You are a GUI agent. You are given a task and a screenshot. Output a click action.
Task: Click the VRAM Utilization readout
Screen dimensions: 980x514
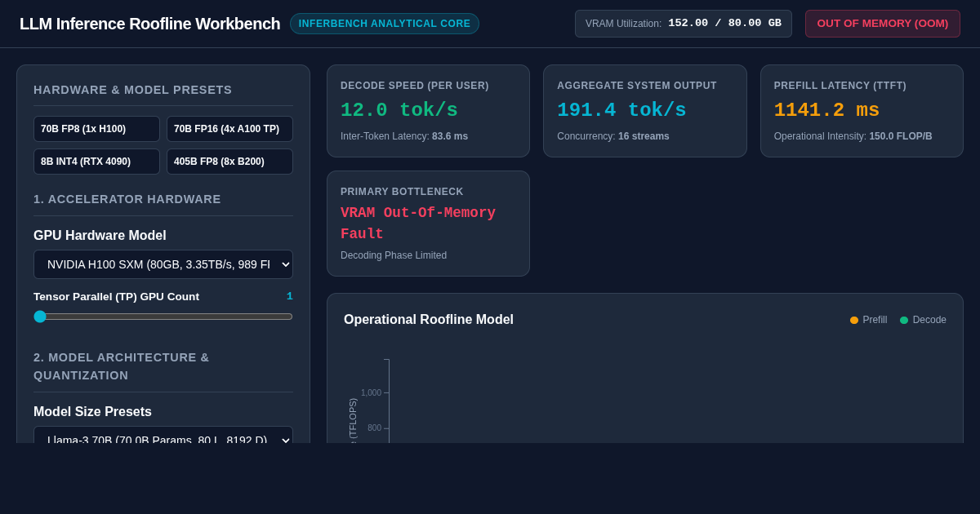684,24
